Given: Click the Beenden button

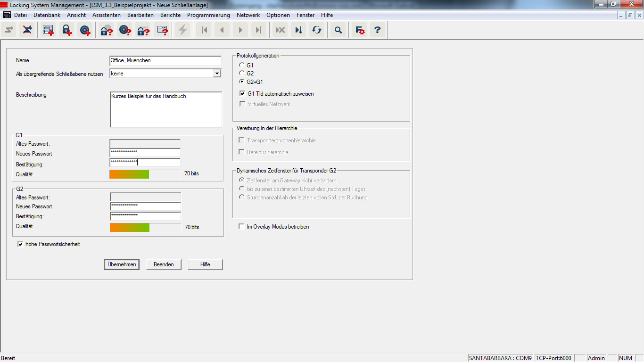Looking at the screenshot, I should pyautogui.click(x=164, y=264).
